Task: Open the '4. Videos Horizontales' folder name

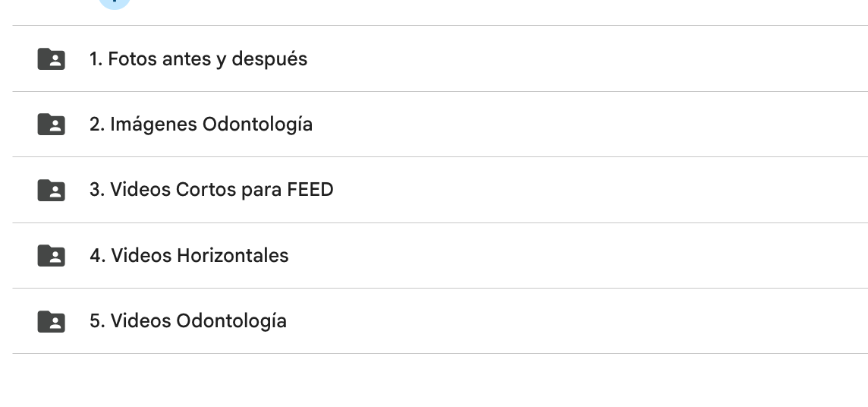Action: coord(189,256)
